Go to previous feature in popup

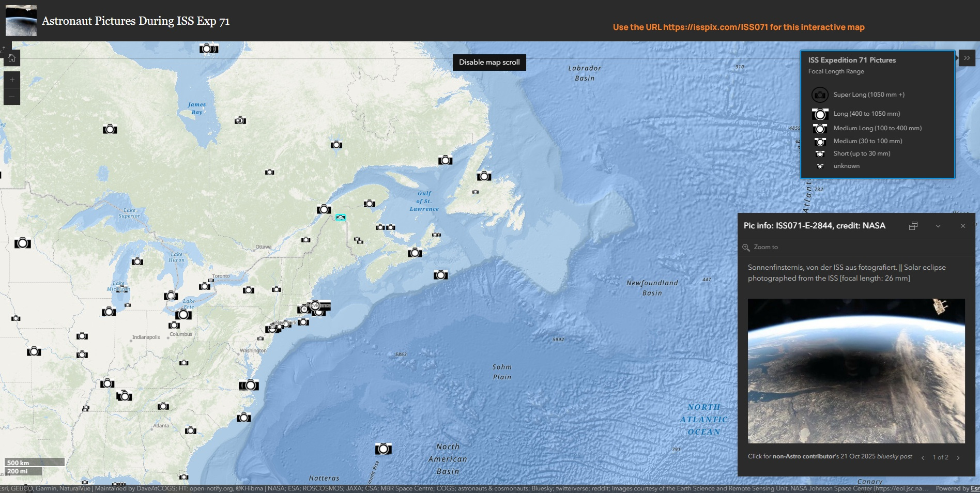click(x=923, y=457)
